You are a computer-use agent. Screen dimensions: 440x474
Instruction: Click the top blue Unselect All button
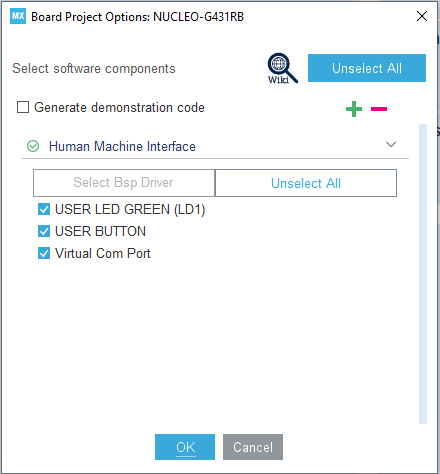(367, 68)
